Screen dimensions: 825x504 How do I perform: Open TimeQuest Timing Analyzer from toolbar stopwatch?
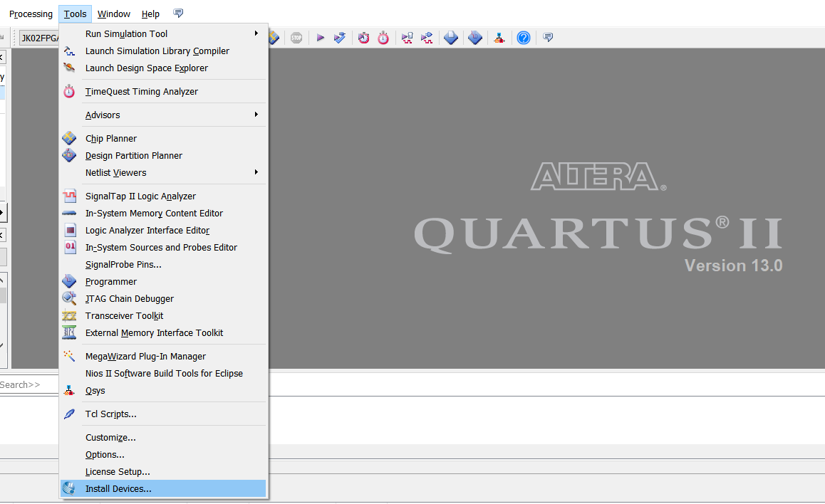(383, 38)
